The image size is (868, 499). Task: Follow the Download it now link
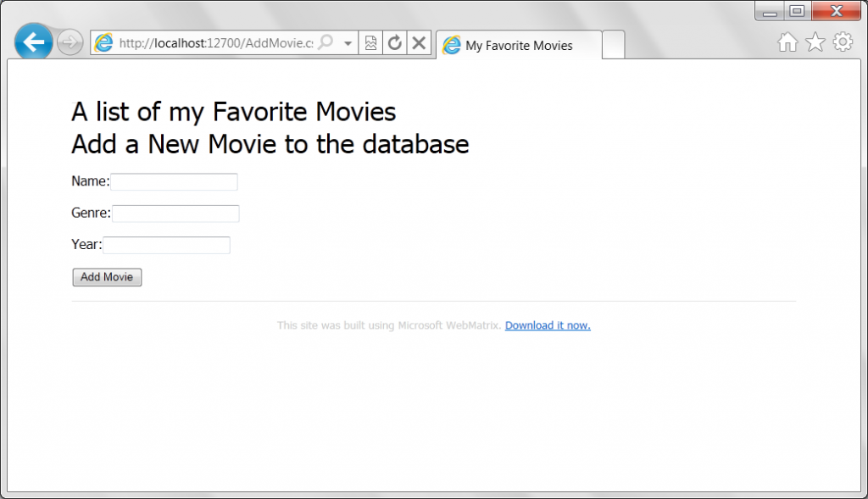tap(548, 325)
